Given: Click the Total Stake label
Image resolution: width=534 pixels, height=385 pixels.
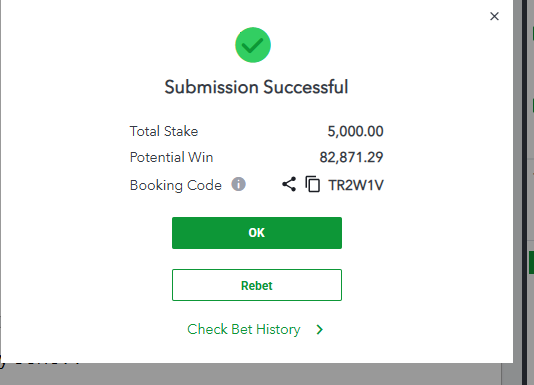Looking at the screenshot, I should click(164, 131).
